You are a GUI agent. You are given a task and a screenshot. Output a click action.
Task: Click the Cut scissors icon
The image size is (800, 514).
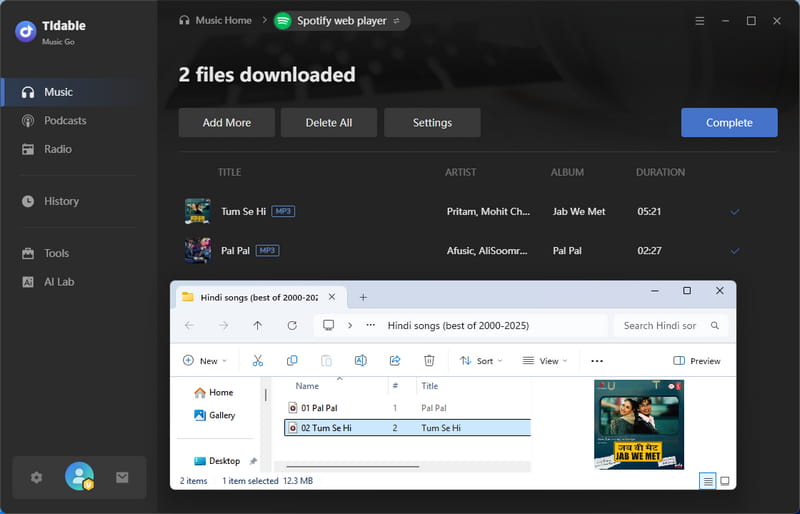coord(258,361)
